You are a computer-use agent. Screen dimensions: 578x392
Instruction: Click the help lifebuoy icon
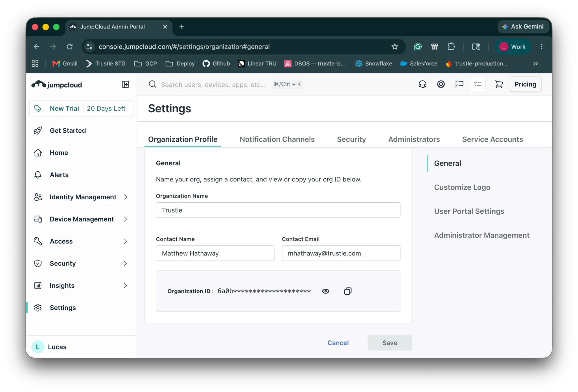click(441, 84)
